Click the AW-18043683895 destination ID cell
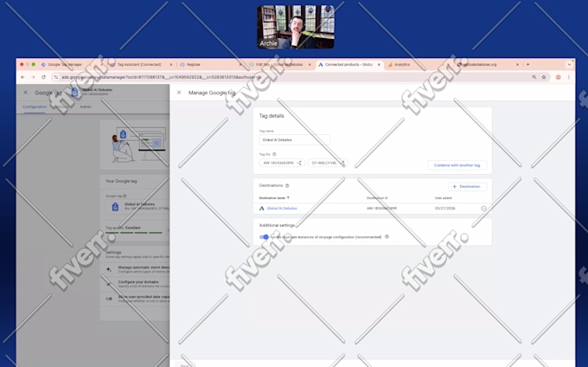588x367 pixels. (x=381, y=209)
